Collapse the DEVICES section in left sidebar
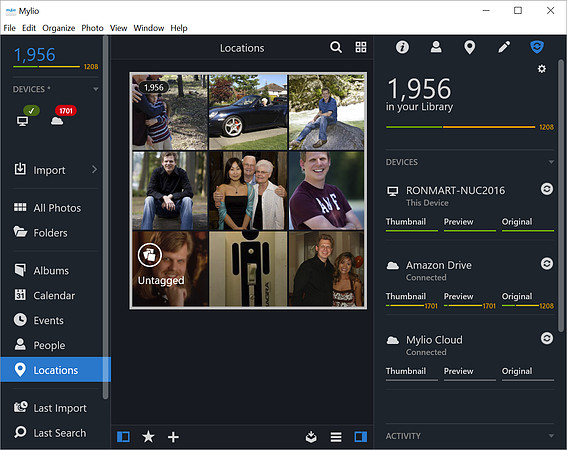The width and height of the screenshot is (567, 450). (x=95, y=89)
